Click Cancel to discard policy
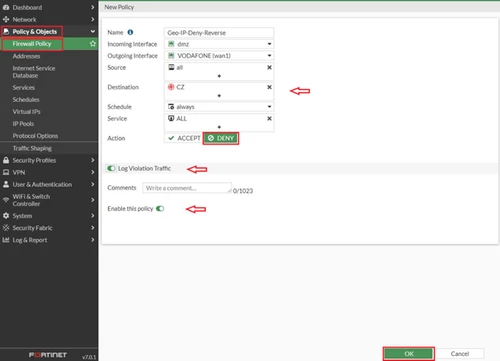Image resolution: width=500 pixels, height=361 pixels. [460, 354]
